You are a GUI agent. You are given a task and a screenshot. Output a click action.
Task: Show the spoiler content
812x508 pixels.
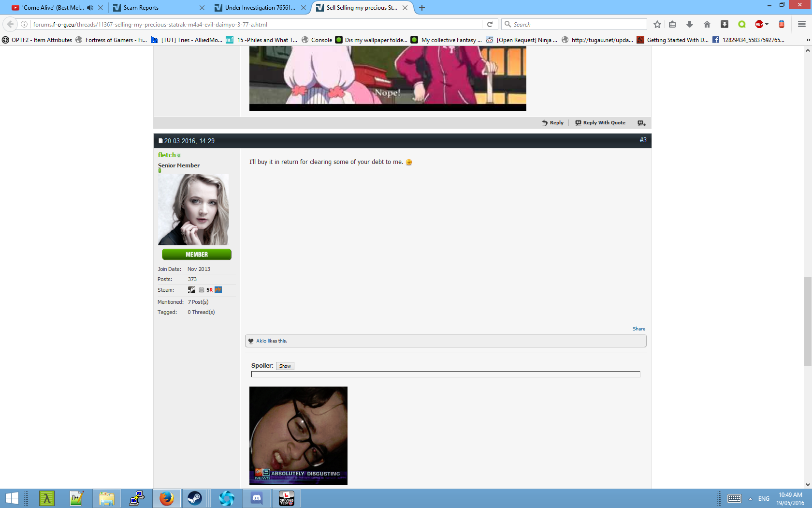coord(285,366)
